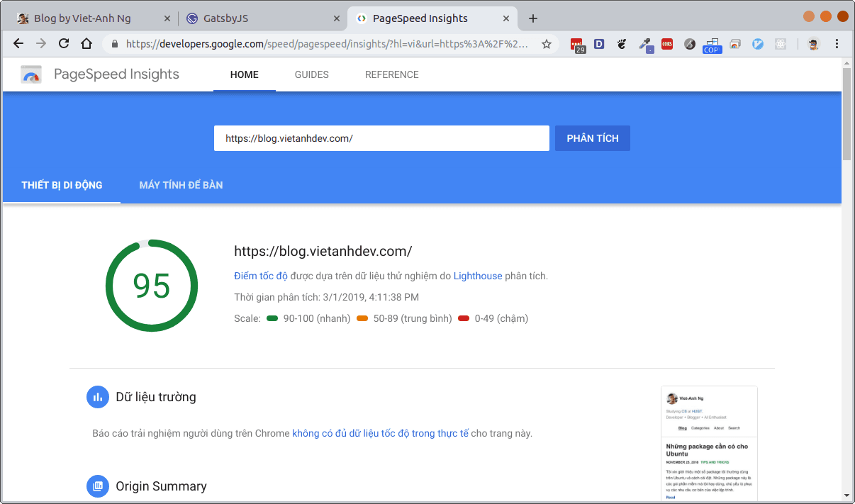Click the GNOME foot extension icon
The image size is (855, 504).
coord(622,44)
